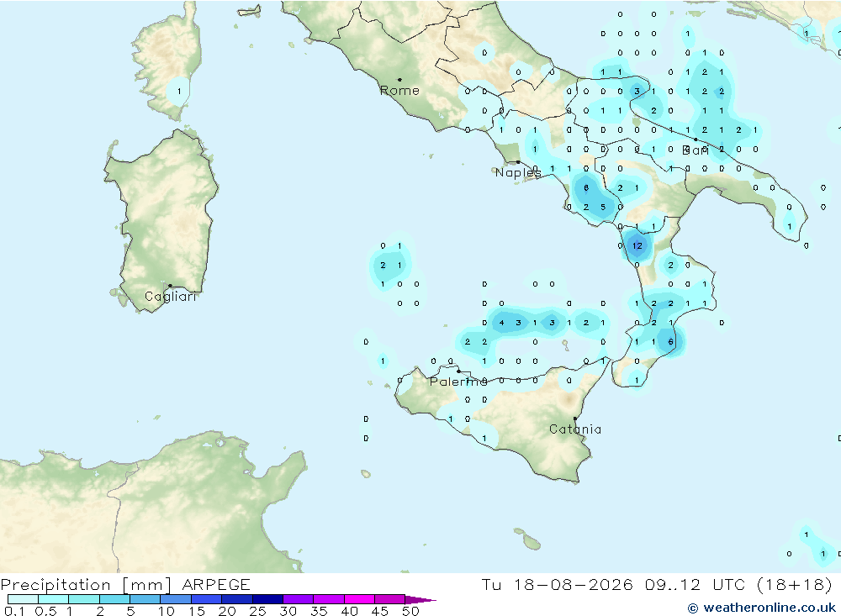841x616 pixels.
Task: Click the legend label 50
Action: point(411,611)
